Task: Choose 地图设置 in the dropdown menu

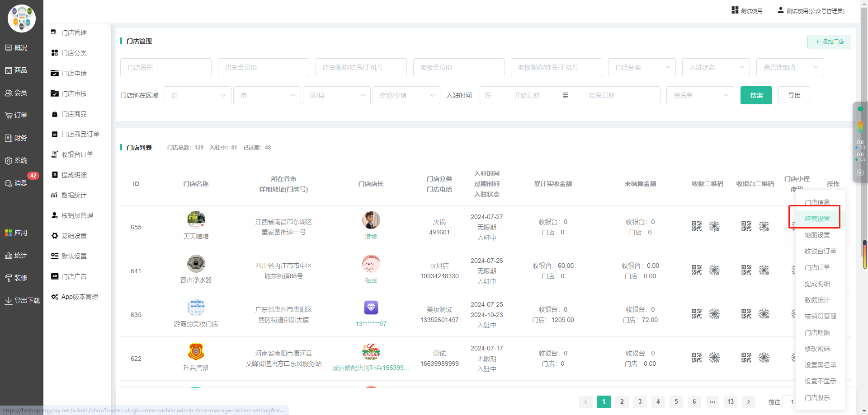Action: pyautogui.click(x=817, y=235)
